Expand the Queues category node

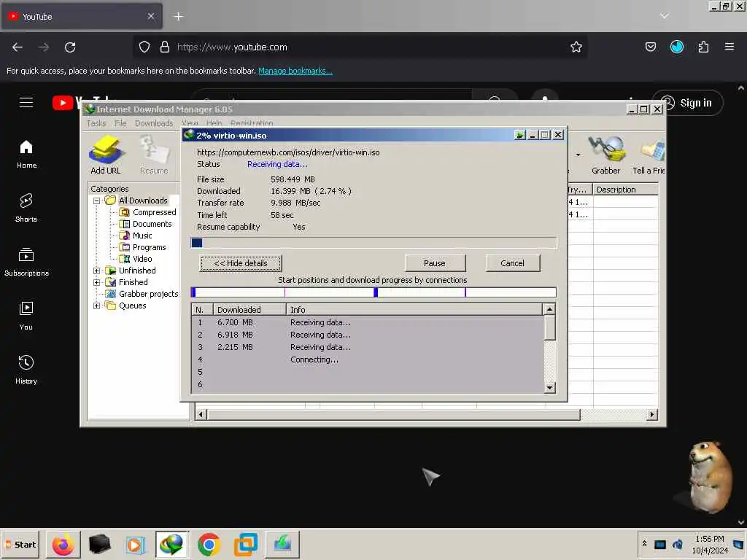(96, 306)
